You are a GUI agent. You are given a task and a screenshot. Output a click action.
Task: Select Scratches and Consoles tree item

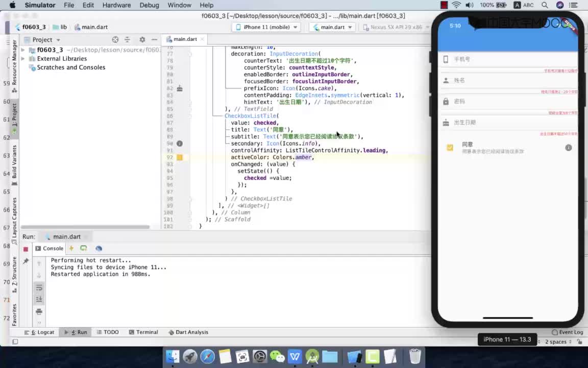coord(71,67)
